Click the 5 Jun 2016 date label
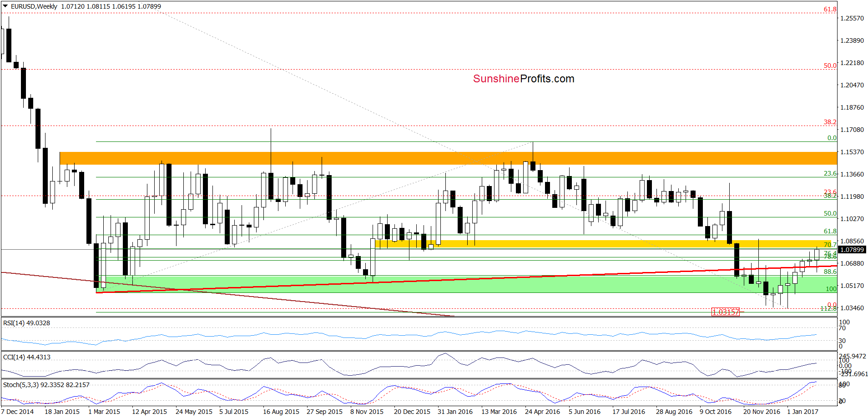The width and height of the screenshot is (868, 418). click(584, 412)
